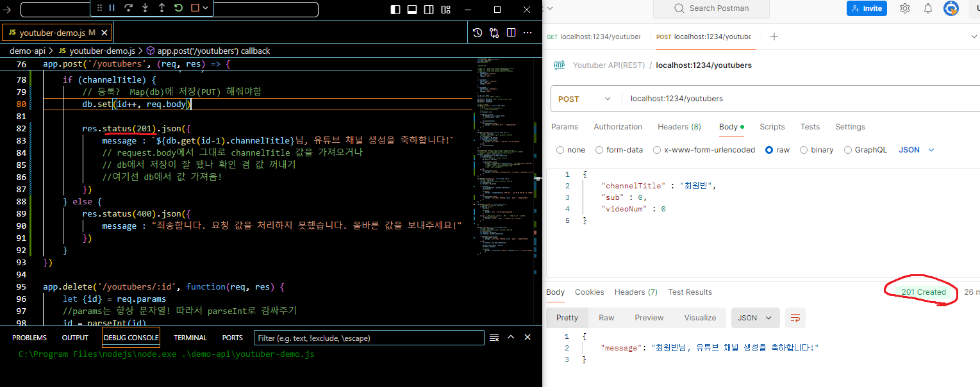980x387 pixels.
Task: Click the open changes compare icon
Action: (494, 33)
